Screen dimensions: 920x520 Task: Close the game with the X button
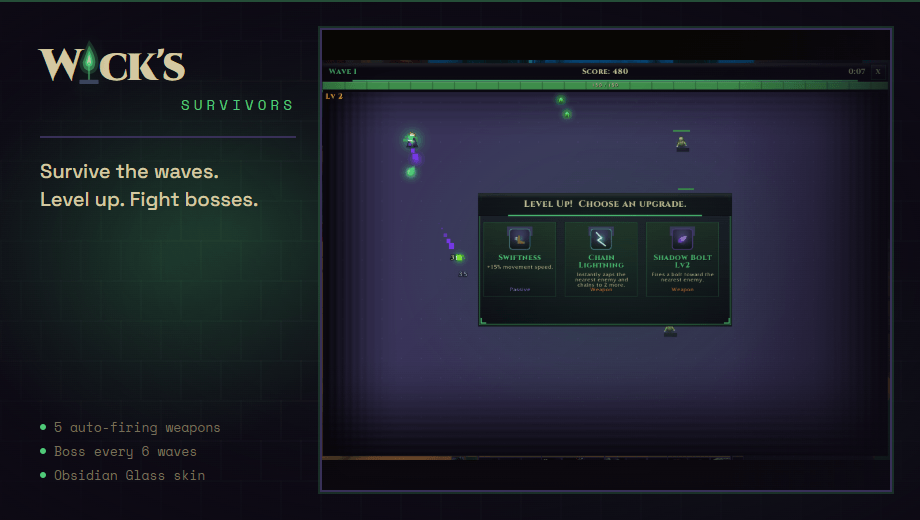click(878, 72)
